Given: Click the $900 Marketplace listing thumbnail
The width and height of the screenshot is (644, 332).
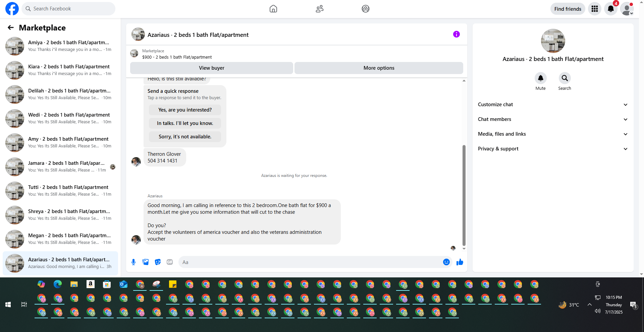Looking at the screenshot, I should (x=134, y=54).
